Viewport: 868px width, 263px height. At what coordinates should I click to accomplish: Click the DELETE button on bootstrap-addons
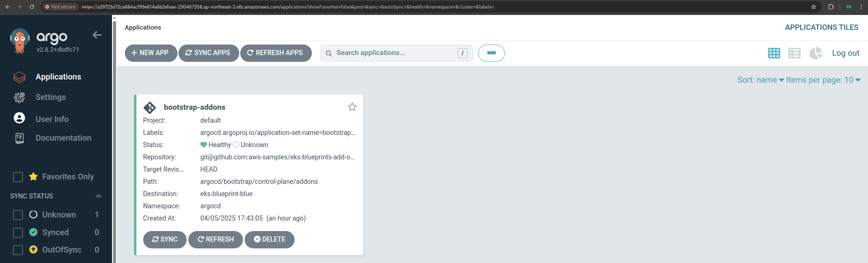click(x=270, y=240)
